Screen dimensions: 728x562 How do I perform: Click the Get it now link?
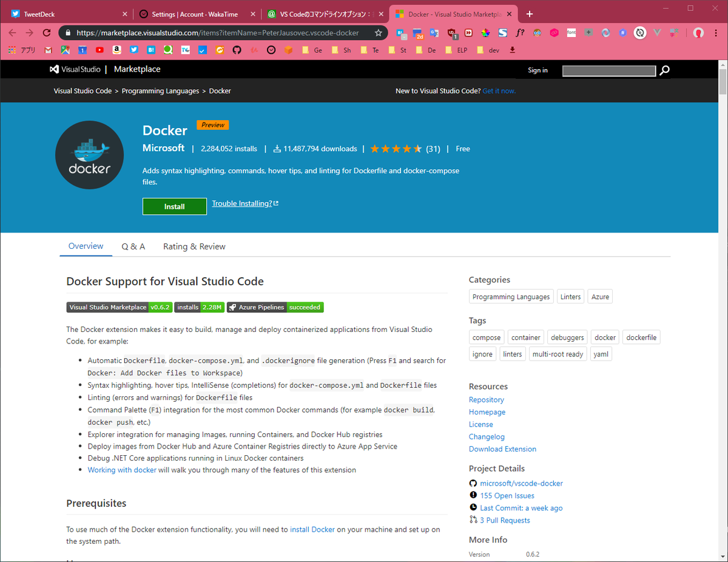pos(499,91)
